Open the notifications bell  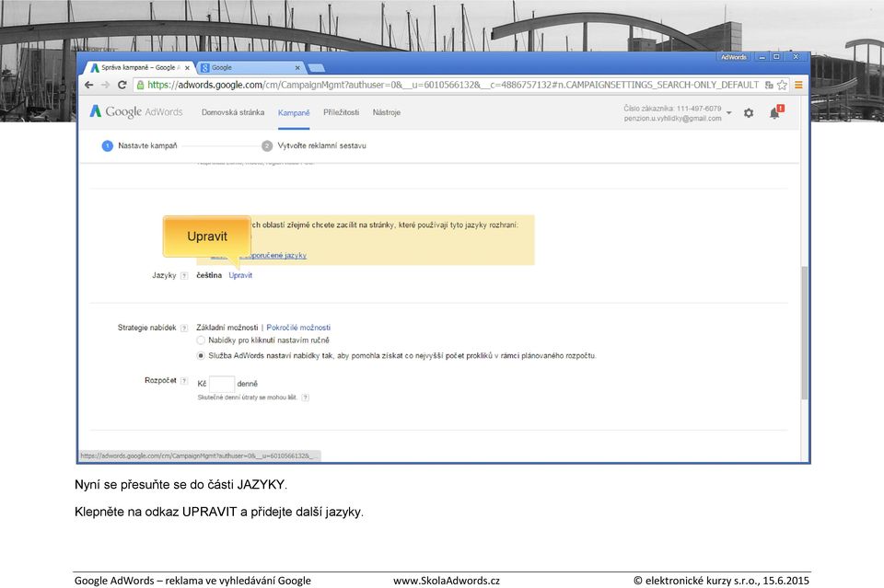(775, 112)
